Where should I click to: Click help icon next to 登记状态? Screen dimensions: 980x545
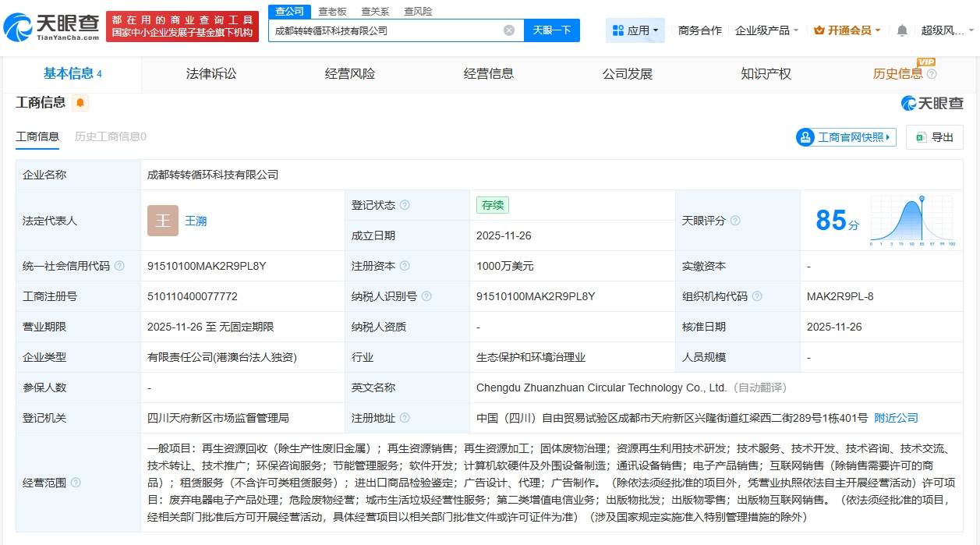[x=405, y=205]
